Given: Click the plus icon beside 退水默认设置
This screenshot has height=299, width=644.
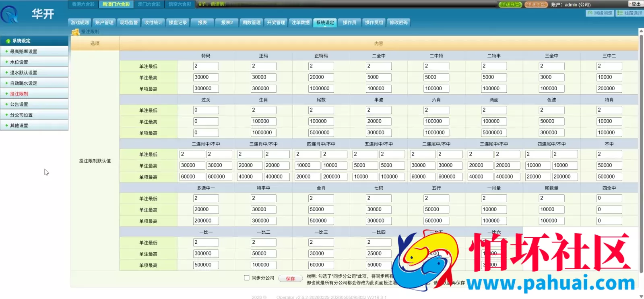Looking at the screenshot, I should tap(6, 73).
